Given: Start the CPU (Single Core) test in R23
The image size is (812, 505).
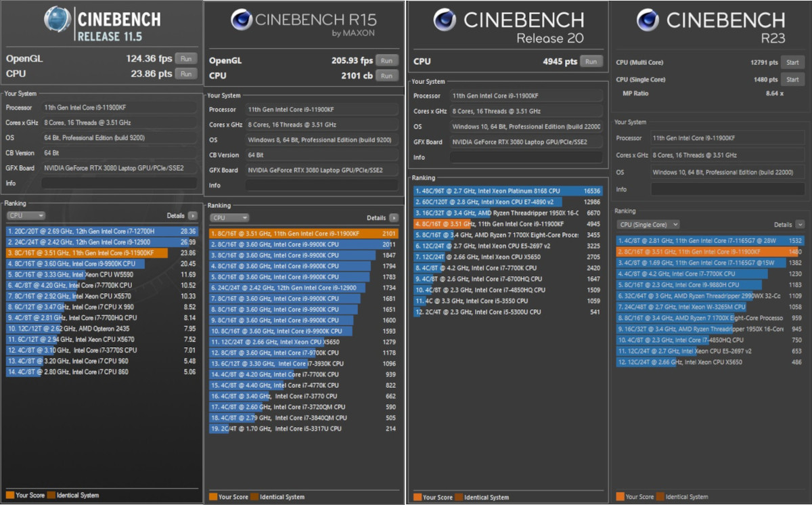Looking at the screenshot, I should click(x=792, y=80).
